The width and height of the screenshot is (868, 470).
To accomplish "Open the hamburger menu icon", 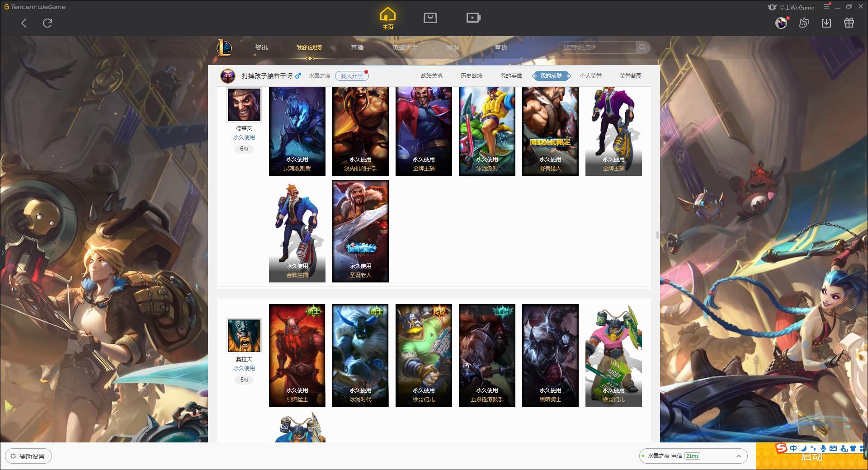I will pyautogui.click(x=826, y=6).
